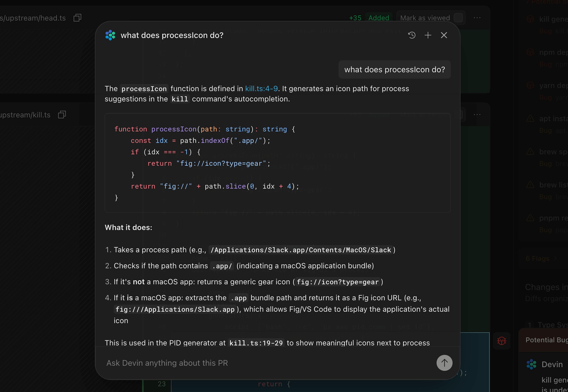Open the conversation history clock icon

[x=412, y=35]
